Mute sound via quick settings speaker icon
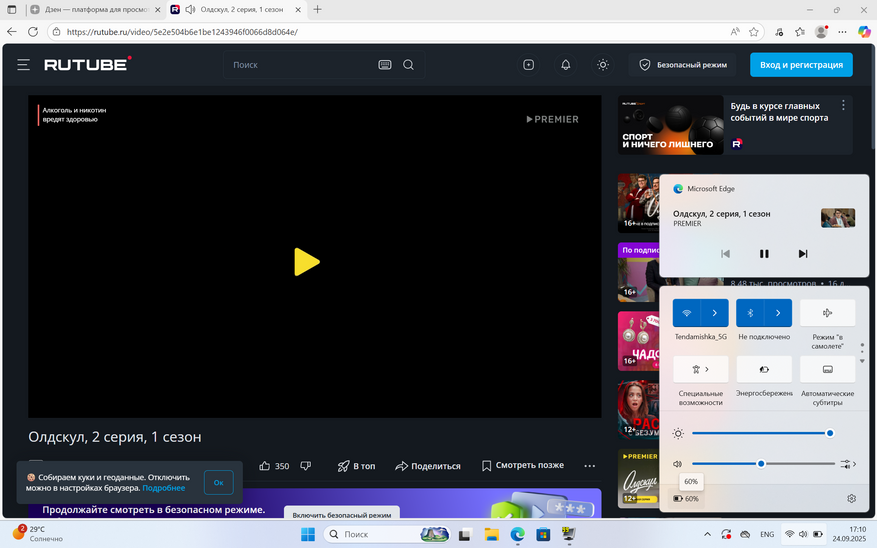Screen dimensions: 877x548 (x=678, y=464)
